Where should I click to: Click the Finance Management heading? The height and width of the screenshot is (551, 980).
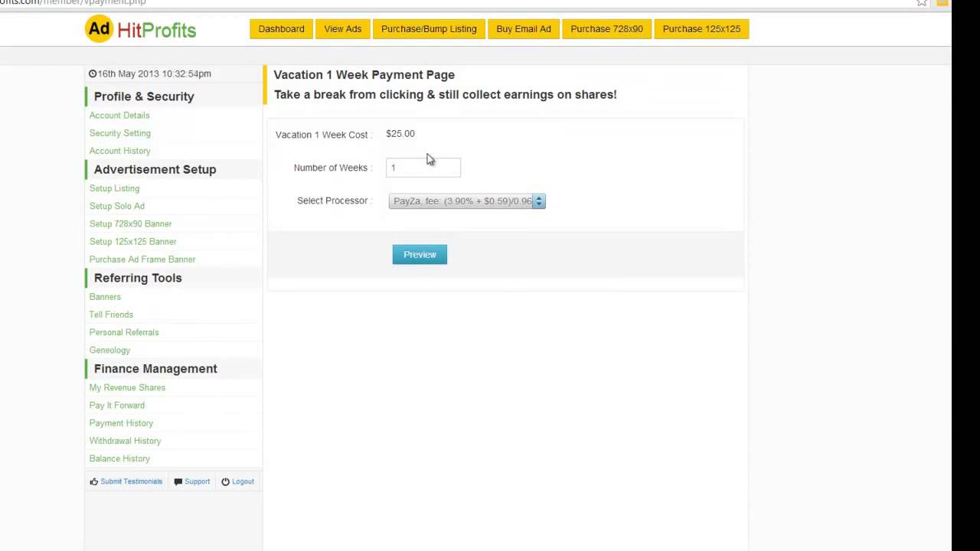coord(155,369)
